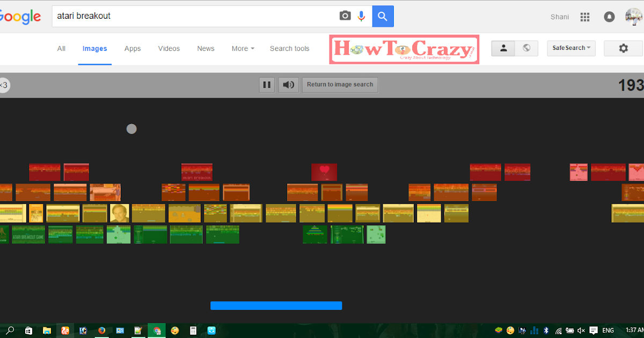The height and width of the screenshot is (338, 644).
Task: Open the Wi-Fi network tray icon
Action: coord(558,330)
